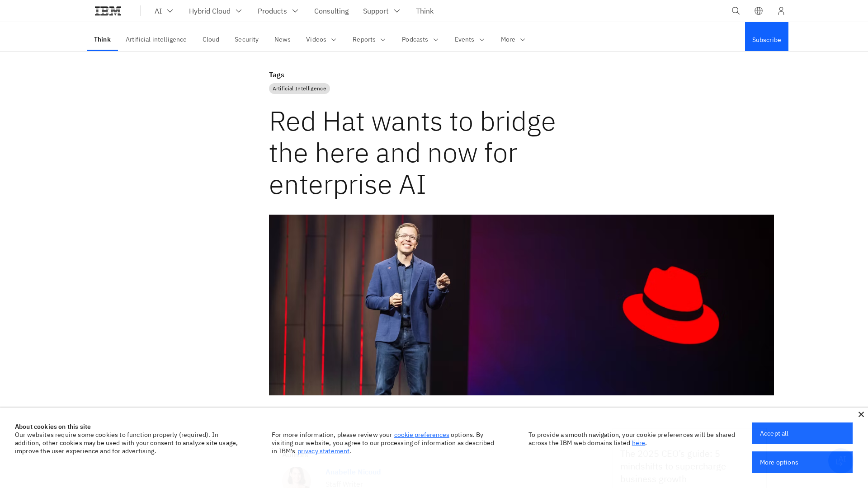Expand the Reports dropdown
Screen dimensions: 868x488
click(x=369, y=39)
